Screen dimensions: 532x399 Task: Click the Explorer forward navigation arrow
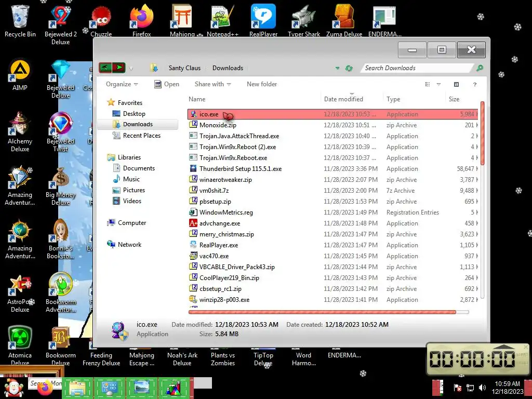(119, 68)
